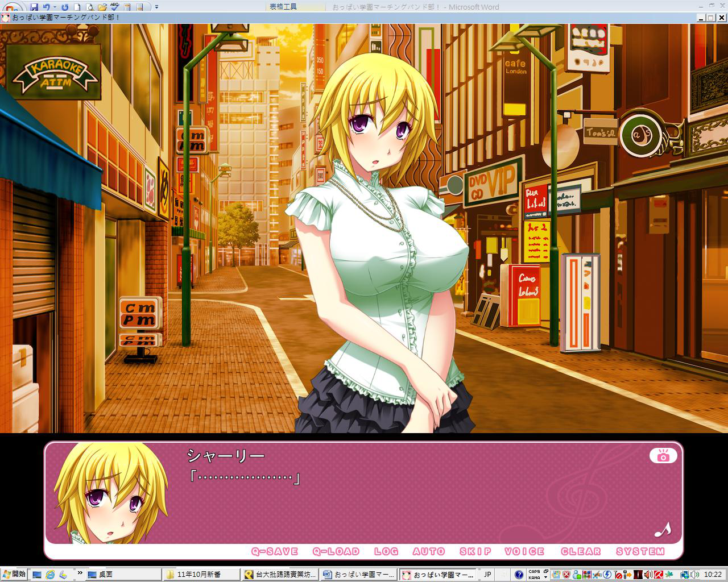Viewport: 728px width, 582px height.
Task: Click the language bar restore icon
Action: pos(546,571)
